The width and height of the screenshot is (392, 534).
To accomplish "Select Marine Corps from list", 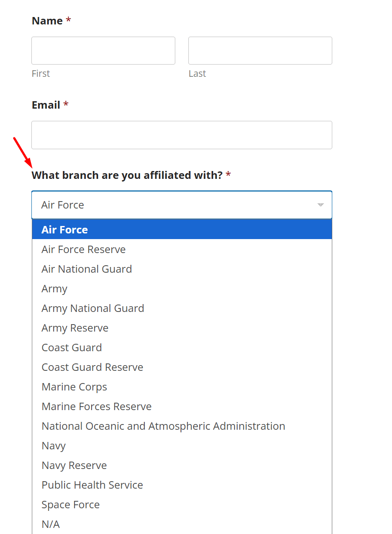I will (x=74, y=387).
